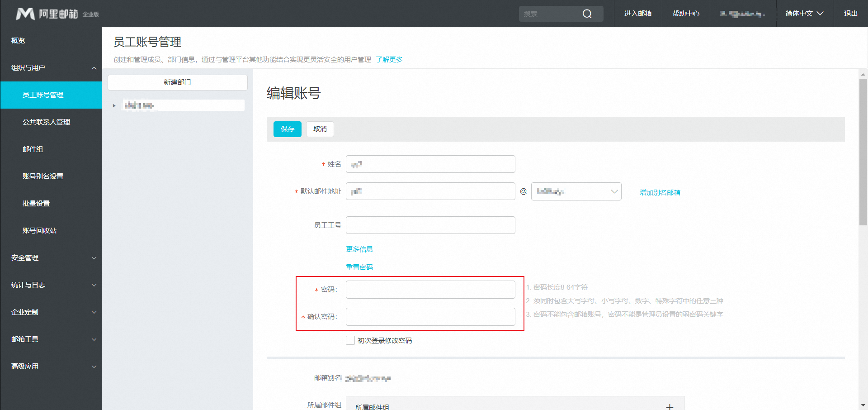Expand 邮箱工具 menu section

[51, 339]
